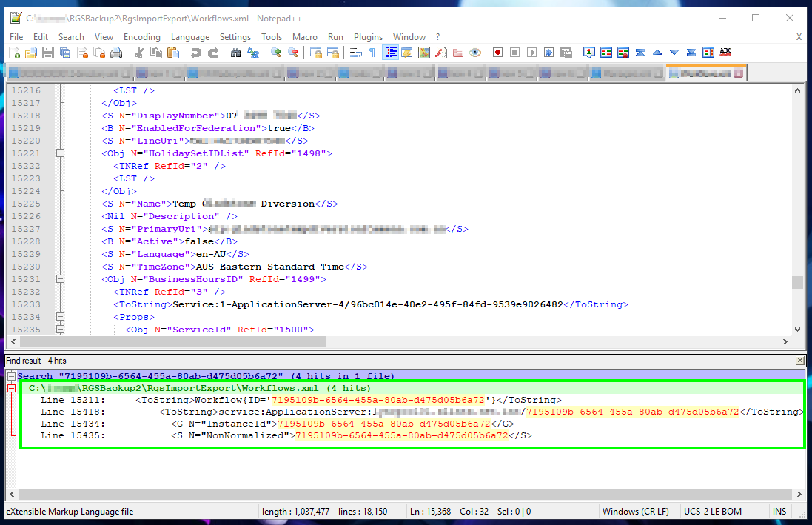Go to result Line 15418
This screenshot has height=525, width=812.
click(x=422, y=412)
